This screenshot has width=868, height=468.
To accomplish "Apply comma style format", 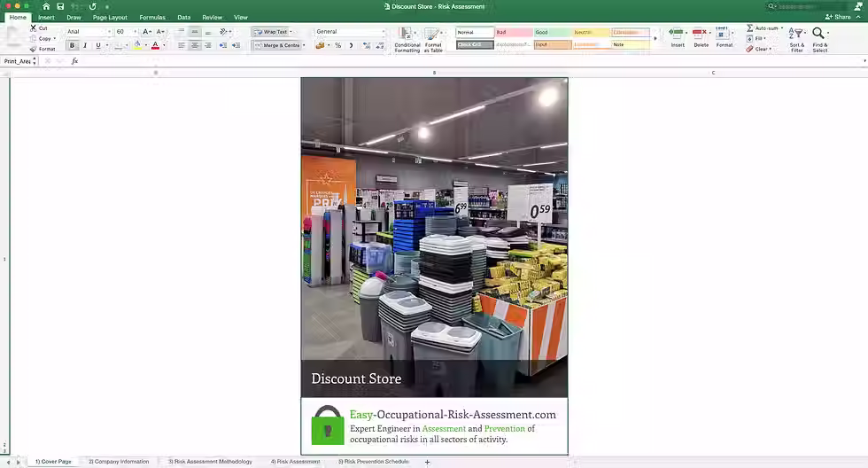I will click(351, 45).
